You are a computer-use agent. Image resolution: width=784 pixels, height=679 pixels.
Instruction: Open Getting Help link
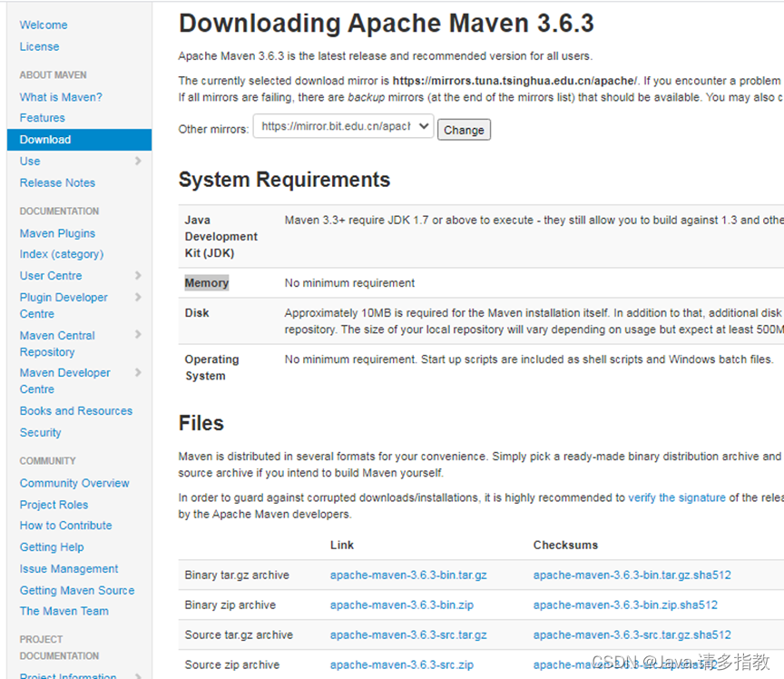click(x=52, y=546)
